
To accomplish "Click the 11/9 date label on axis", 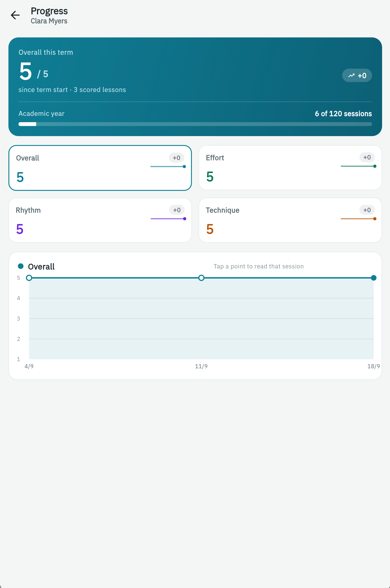I will [201, 366].
